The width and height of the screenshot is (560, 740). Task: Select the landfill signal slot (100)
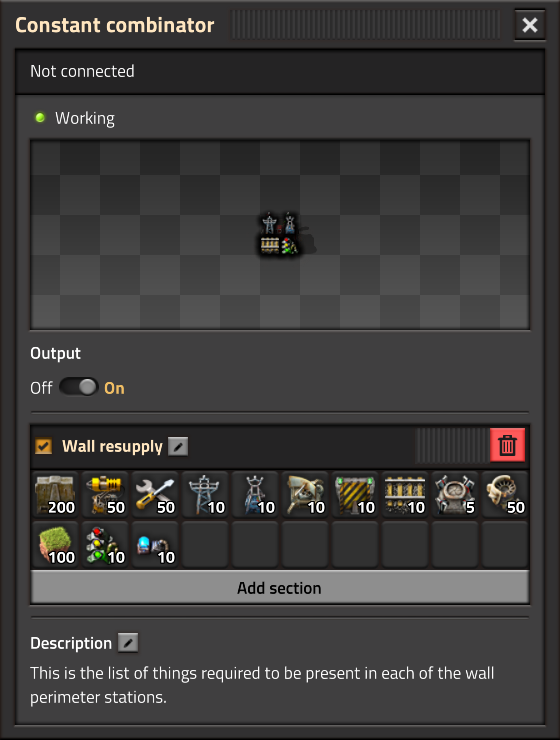56,545
